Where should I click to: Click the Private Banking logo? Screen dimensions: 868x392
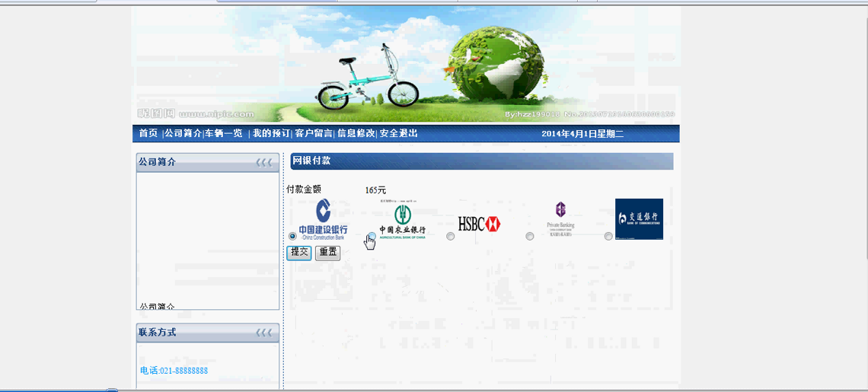tap(560, 219)
